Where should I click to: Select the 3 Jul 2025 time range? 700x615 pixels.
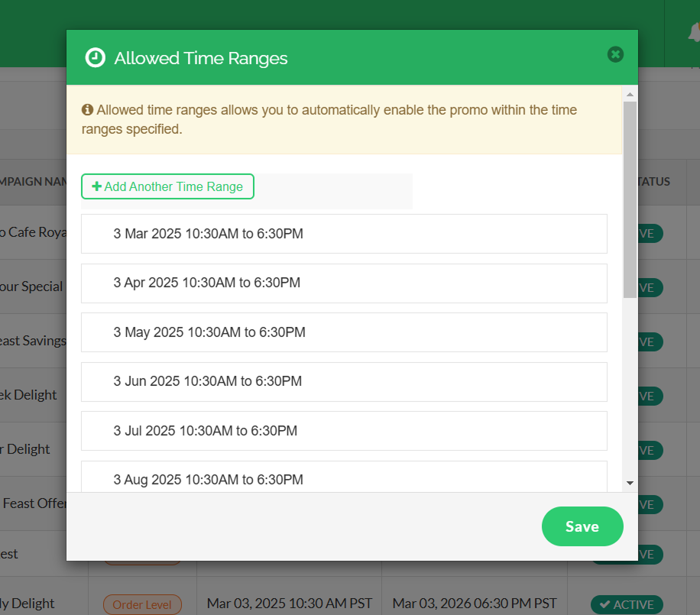click(344, 431)
